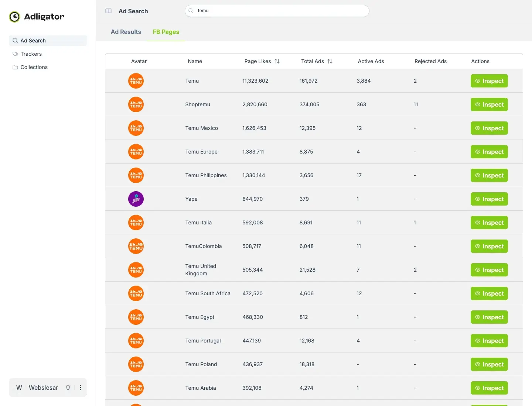This screenshot has width=532, height=406.
Task: Open Collections in sidebar
Action: 48,67
